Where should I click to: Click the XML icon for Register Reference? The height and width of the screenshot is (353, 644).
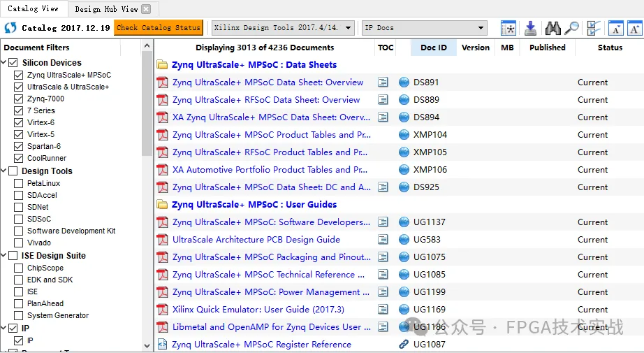pos(162,345)
